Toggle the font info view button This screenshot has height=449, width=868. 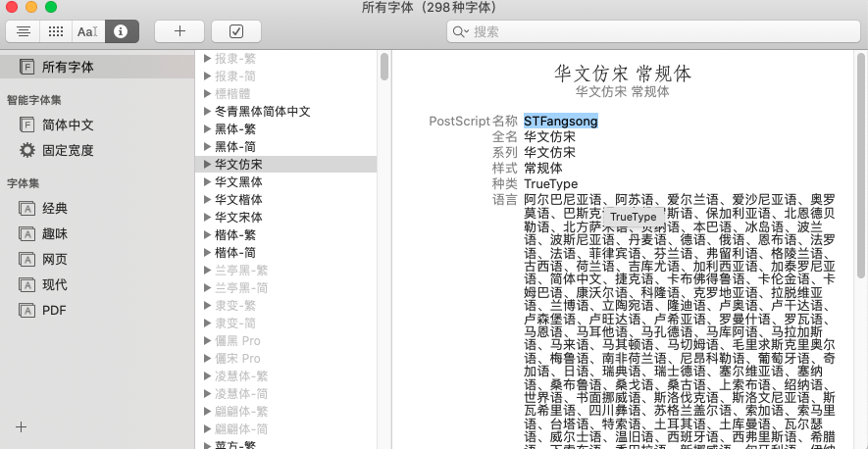[122, 31]
